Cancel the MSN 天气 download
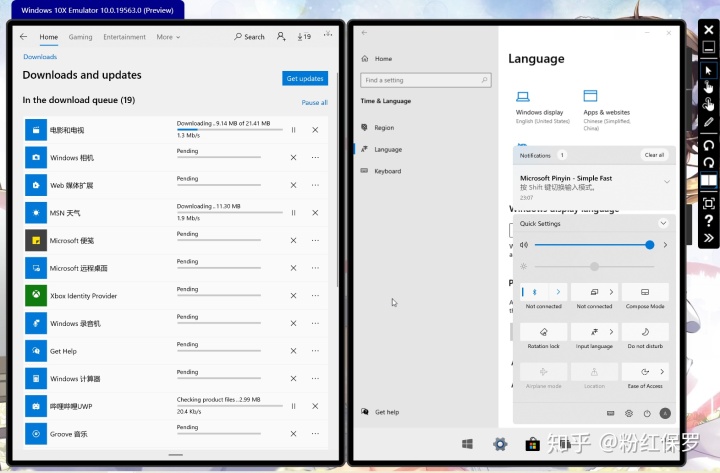720x473 pixels. (x=315, y=213)
